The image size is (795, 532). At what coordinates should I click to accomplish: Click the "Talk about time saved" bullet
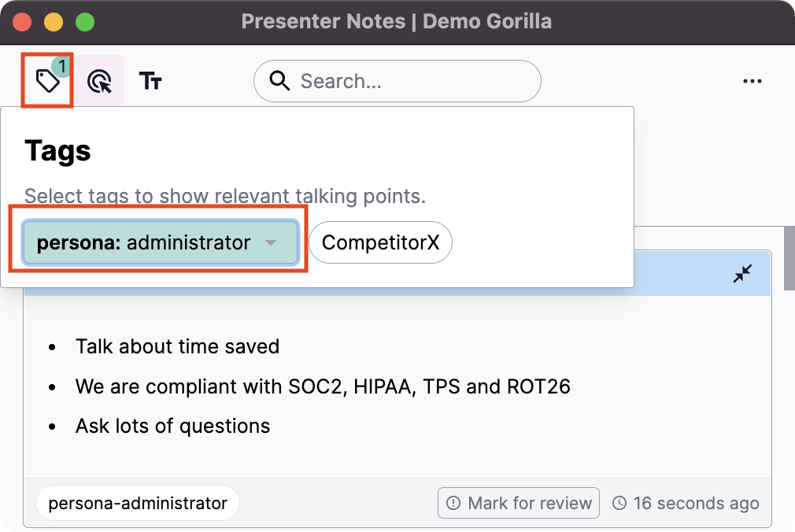click(177, 346)
